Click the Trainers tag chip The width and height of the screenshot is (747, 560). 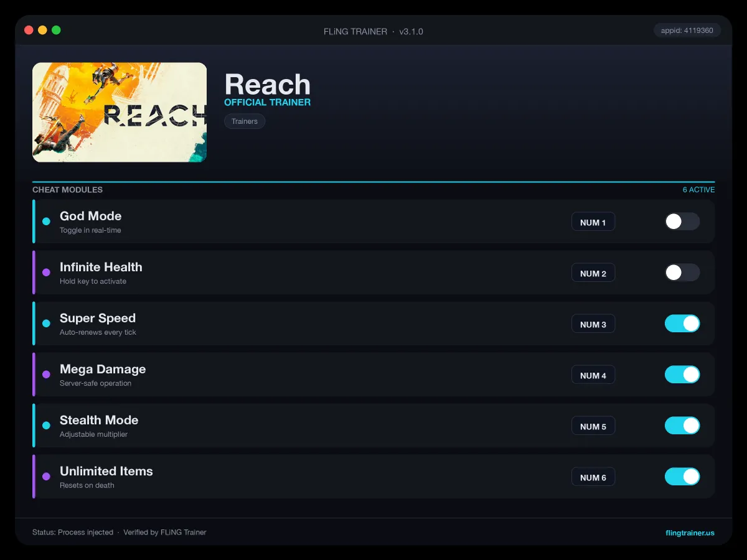coord(245,121)
